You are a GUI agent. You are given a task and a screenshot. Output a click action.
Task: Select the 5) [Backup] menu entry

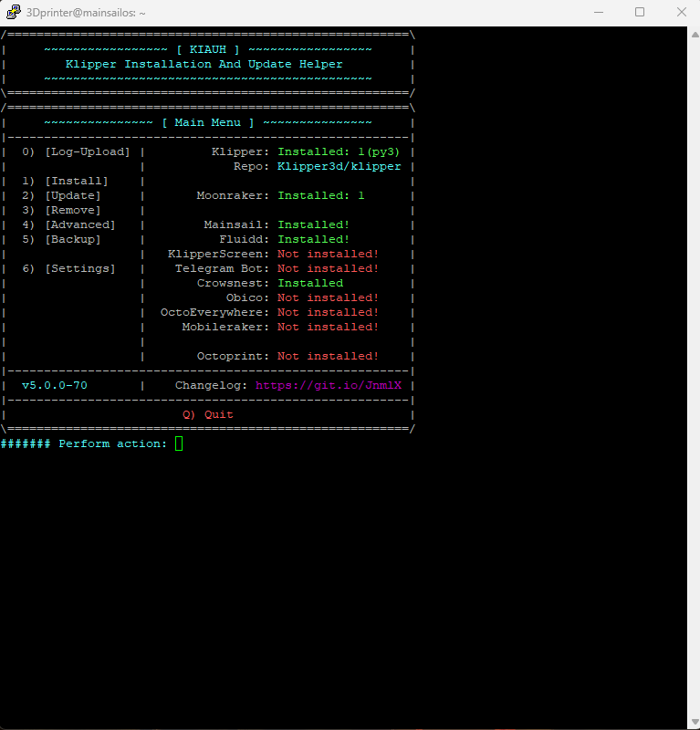coord(61,239)
